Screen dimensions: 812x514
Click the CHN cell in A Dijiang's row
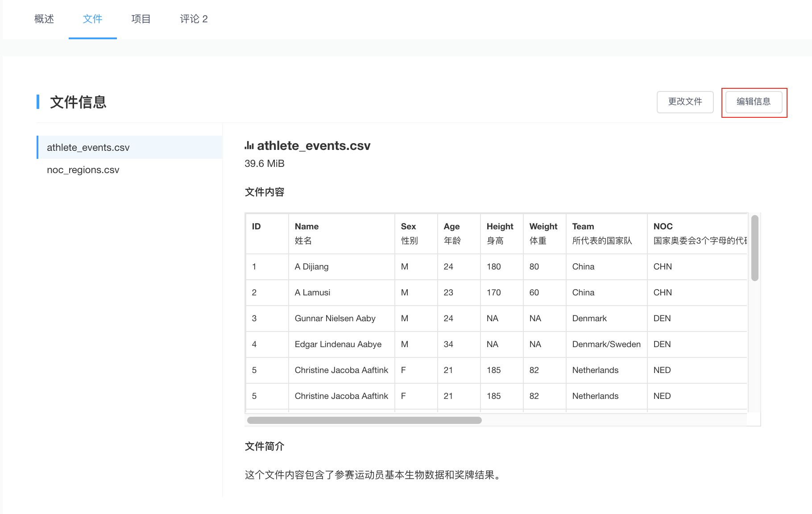coord(697,267)
